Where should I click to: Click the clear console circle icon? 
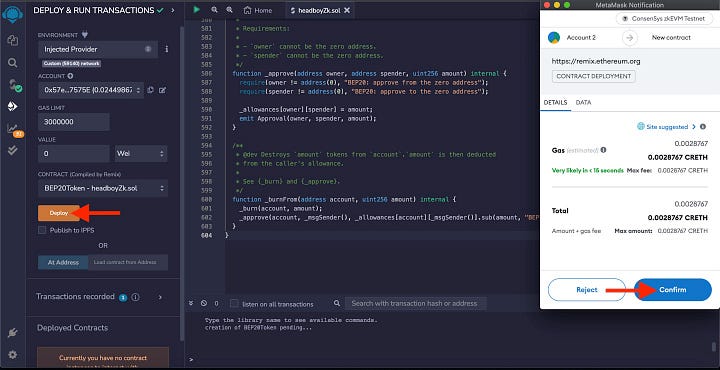(204, 303)
